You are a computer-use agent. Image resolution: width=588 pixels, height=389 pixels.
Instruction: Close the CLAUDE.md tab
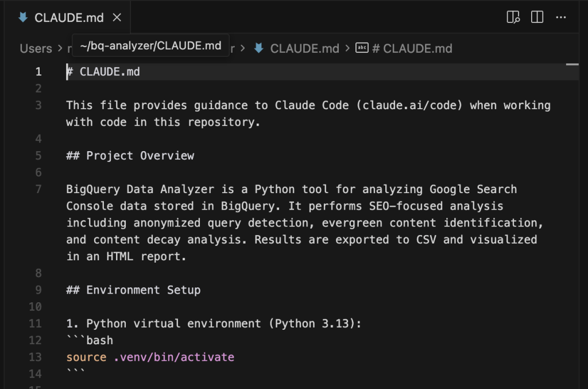point(117,18)
